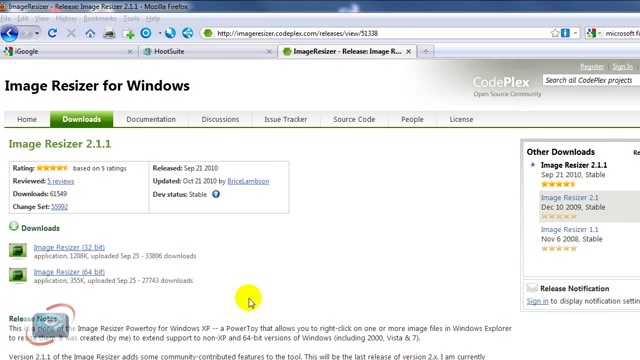This screenshot has height=360, width=640.
Task: Click the Stop loading X icon
Action: coord(71,33)
